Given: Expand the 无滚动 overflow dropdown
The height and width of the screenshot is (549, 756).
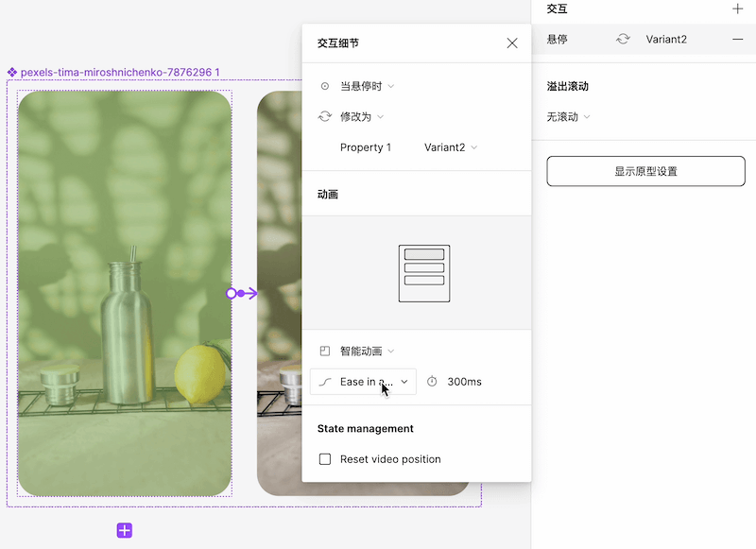Looking at the screenshot, I should click(x=568, y=117).
